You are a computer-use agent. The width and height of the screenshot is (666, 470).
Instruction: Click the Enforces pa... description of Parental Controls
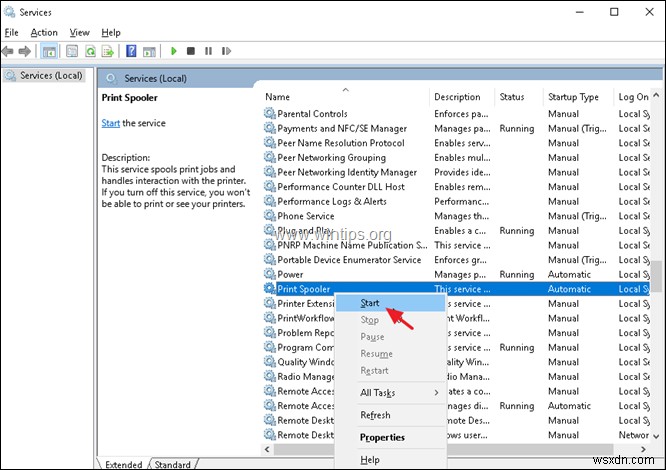pos(461,114)
